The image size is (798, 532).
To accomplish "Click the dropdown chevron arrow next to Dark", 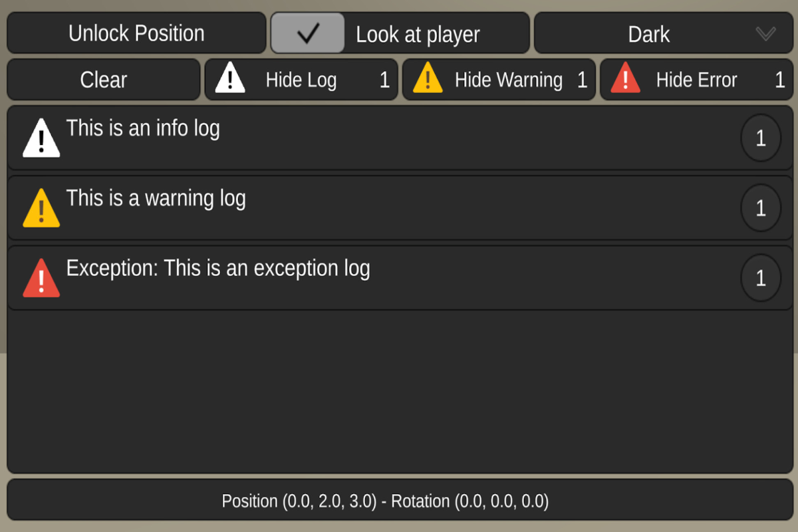I will tap(765, 33).
